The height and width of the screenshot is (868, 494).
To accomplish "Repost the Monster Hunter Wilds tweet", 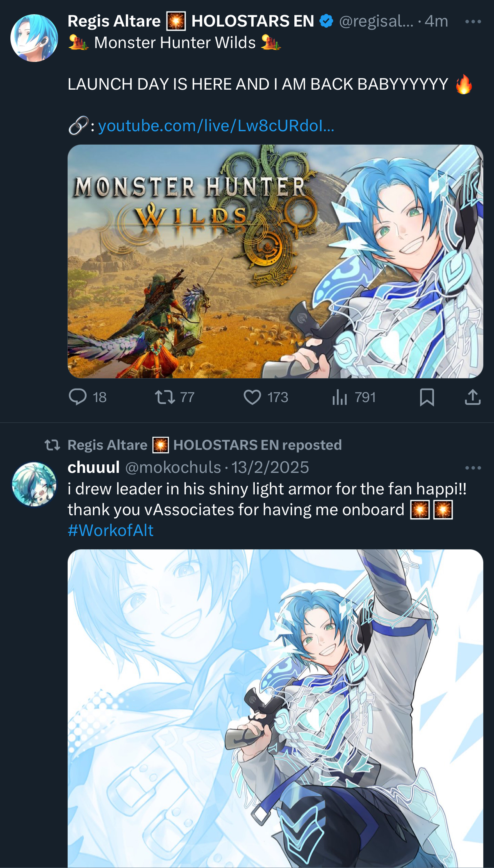I will click(174, 397).
